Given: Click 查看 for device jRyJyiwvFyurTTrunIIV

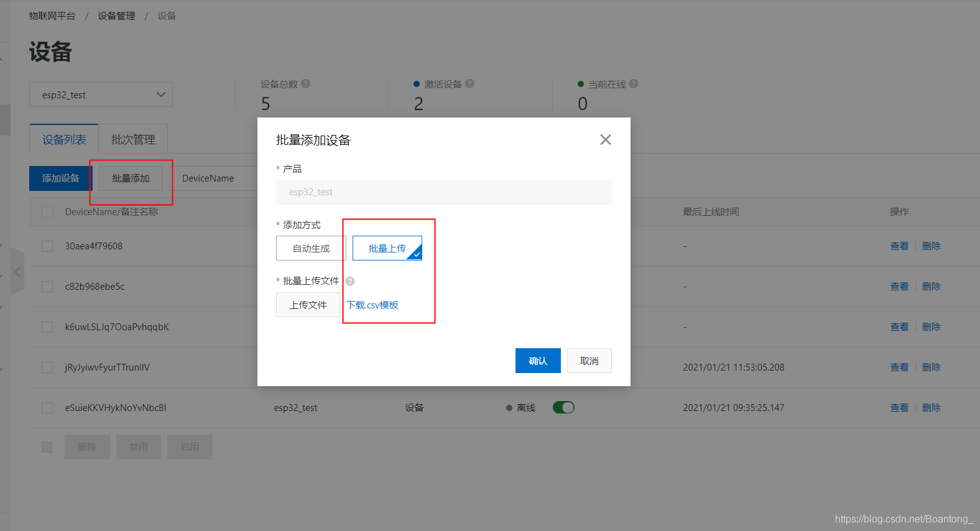Looking at the screenshot, I should tap(899, 367).
